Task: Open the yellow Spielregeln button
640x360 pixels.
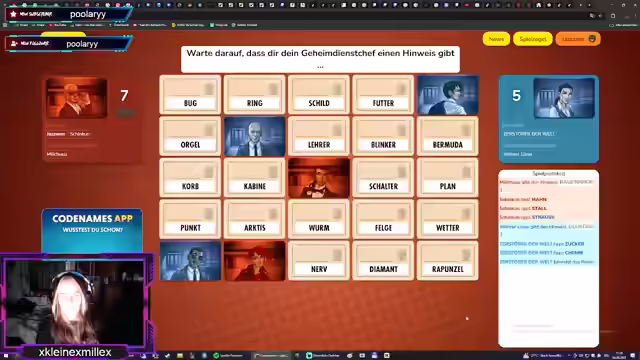Action: click(533, 39)
